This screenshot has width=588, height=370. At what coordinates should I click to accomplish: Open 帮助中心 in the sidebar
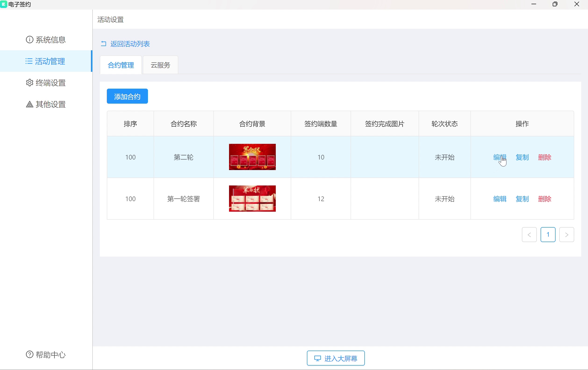click(x=46, y=354)
